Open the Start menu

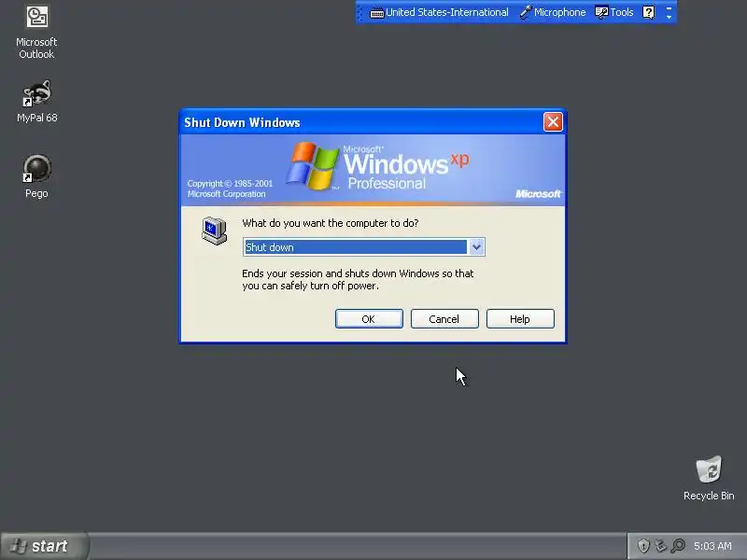pyautogui.click(x=44, y=546)
